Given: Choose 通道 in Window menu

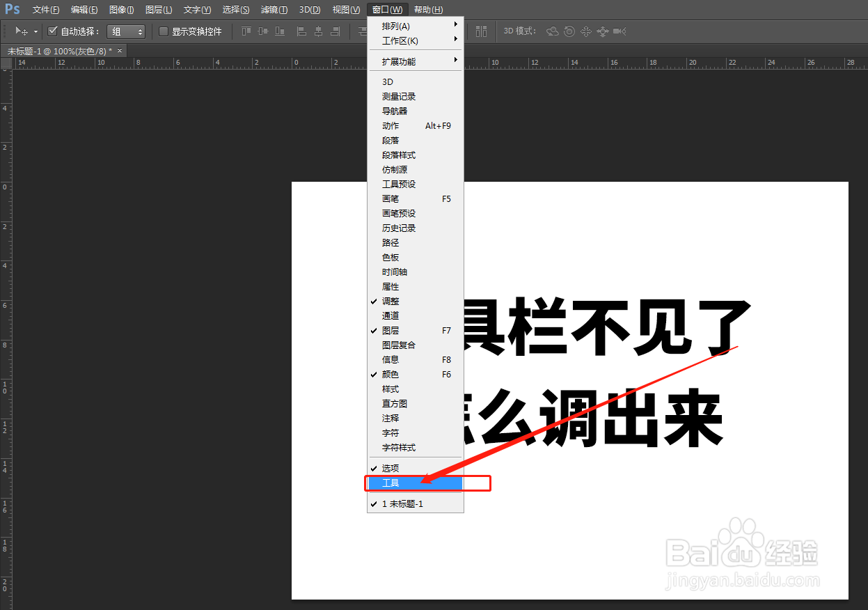Looking at the screenshot, I should pyautogui.click(x=416, y=316).
